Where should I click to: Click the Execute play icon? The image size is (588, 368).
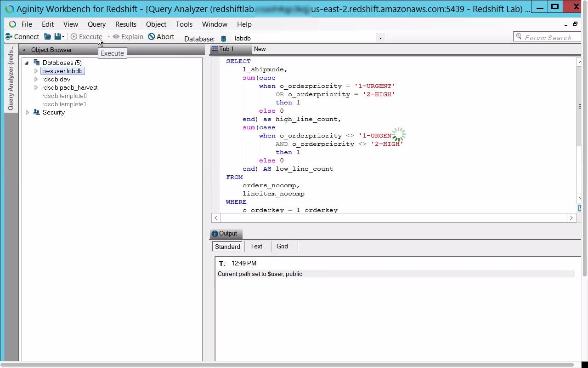[74, 37]
